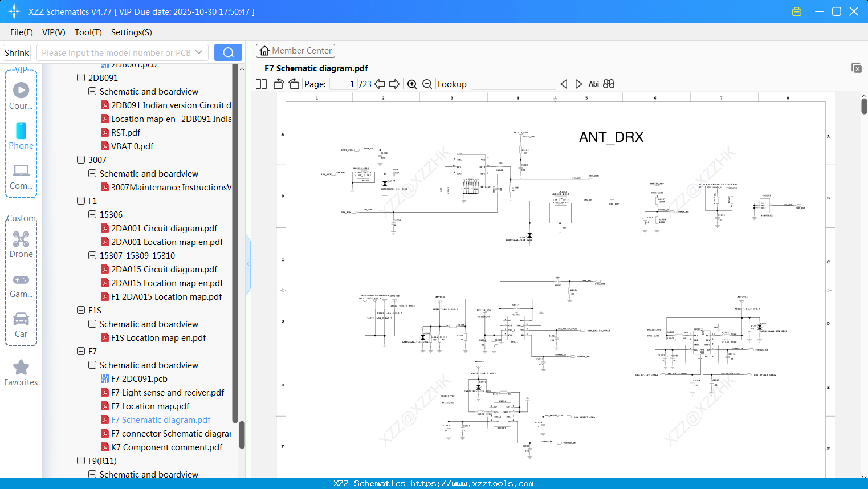868x489 pixels.
Task: Open the Member Center
Action: 295,51
